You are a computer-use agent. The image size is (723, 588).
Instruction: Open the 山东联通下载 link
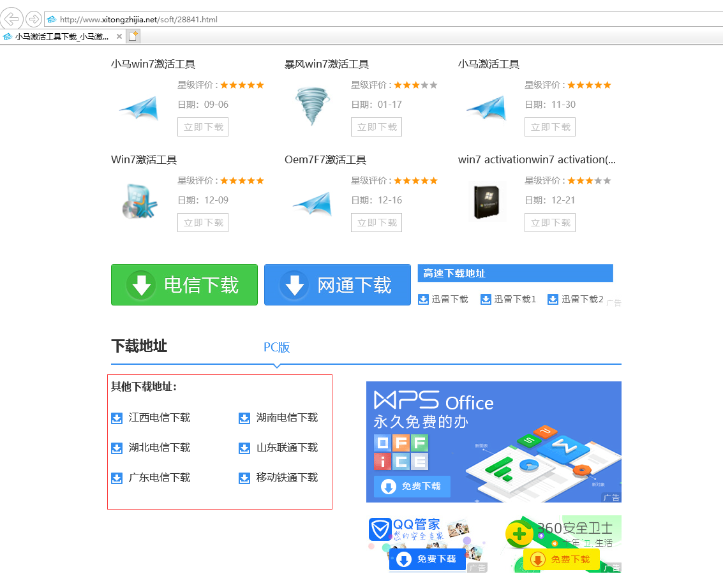287,448
